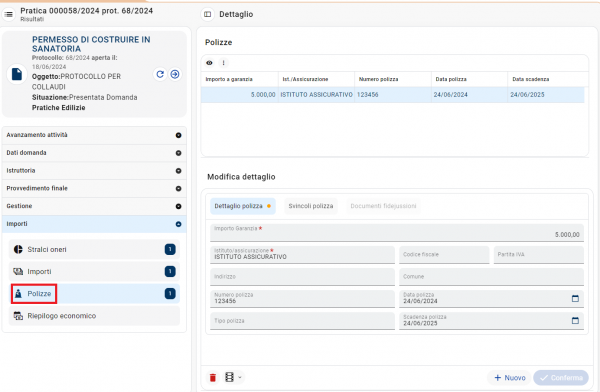Sort by the Importo a garanzia column header
The image size is (600, 392).
click(240, 79)
